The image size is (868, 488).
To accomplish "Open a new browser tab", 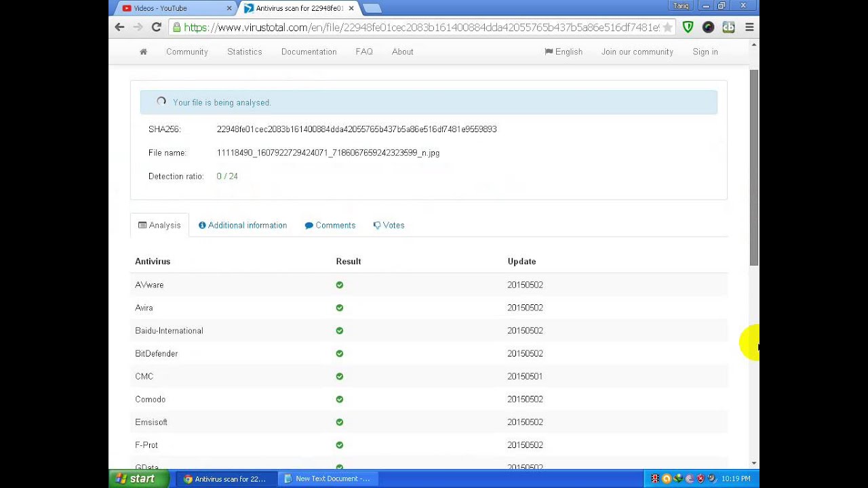I will (372, 8).
